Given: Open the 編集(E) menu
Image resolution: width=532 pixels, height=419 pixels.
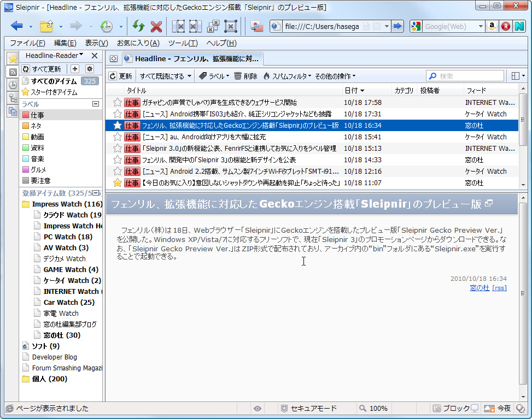Looking at the screenshot, I should (65, 43).
